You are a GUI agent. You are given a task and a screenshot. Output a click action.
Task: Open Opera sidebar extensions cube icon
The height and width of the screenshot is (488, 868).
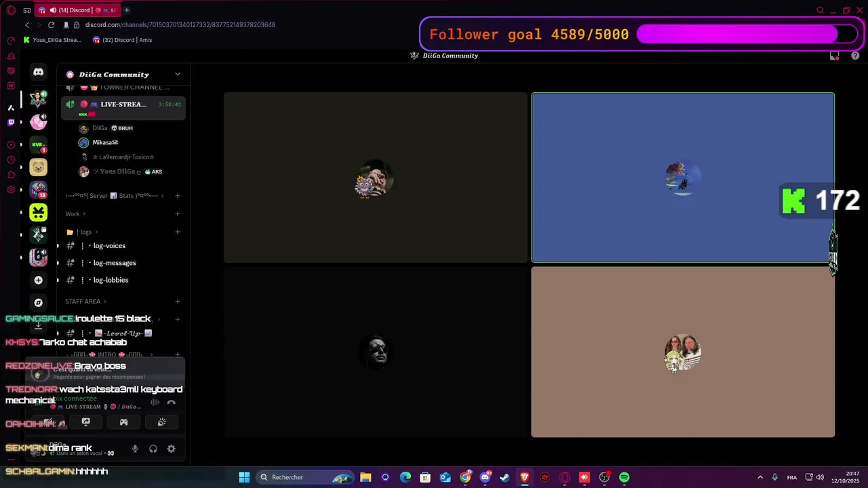click(x=11, y=175)
